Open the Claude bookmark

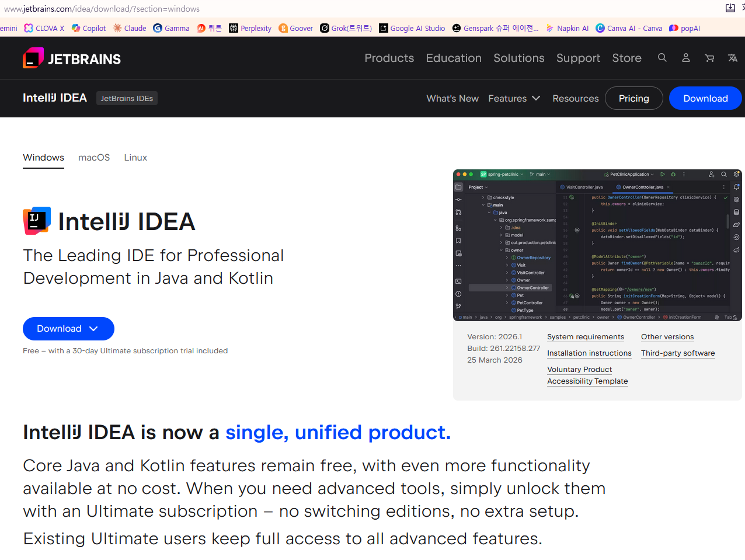click(x=130, y=28)
